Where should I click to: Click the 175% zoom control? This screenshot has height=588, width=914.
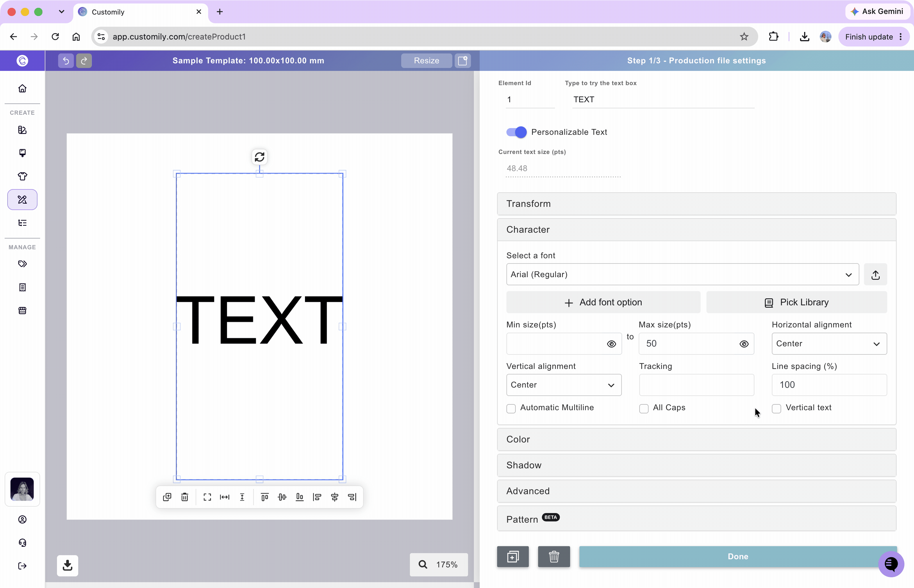[x=439, y=565]
